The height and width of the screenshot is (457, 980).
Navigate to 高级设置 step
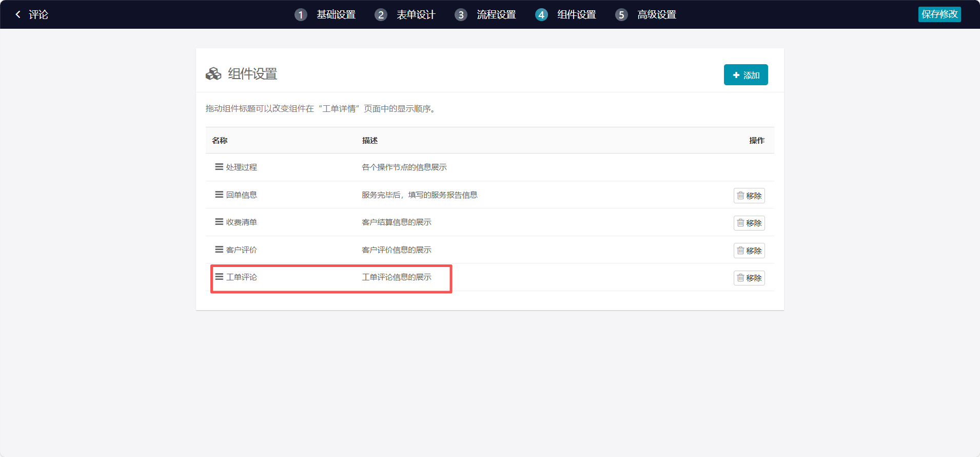pos(656,15)
